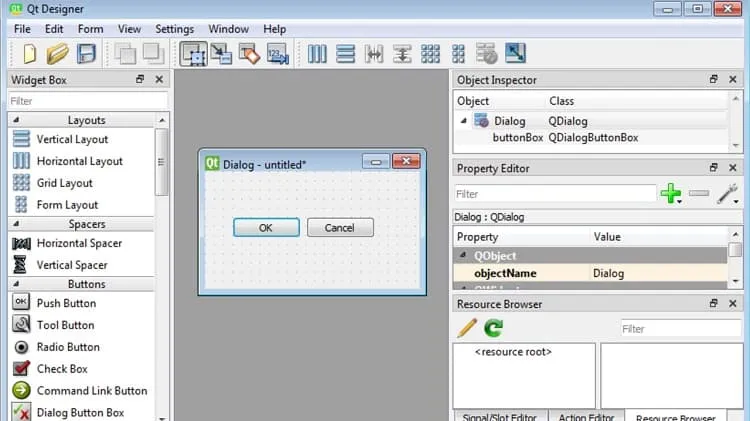Click the Break Layout toolbar icon
The width and height of the screenshot is (750, 421).
coord(487,54)
